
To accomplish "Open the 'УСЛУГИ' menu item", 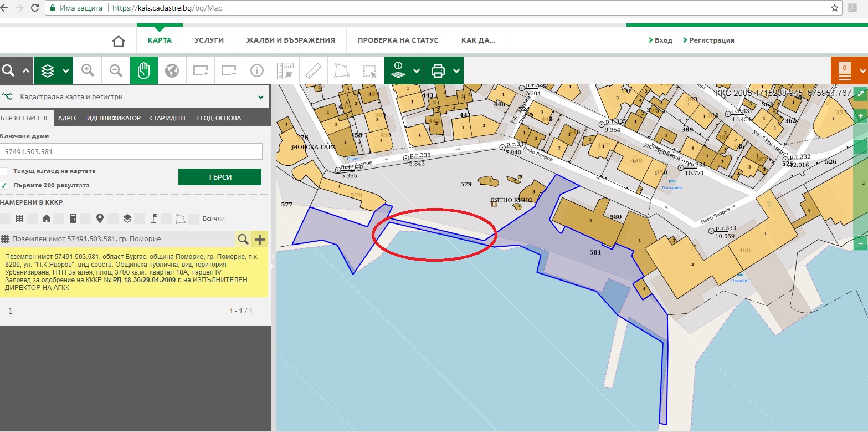I will 209,40.
